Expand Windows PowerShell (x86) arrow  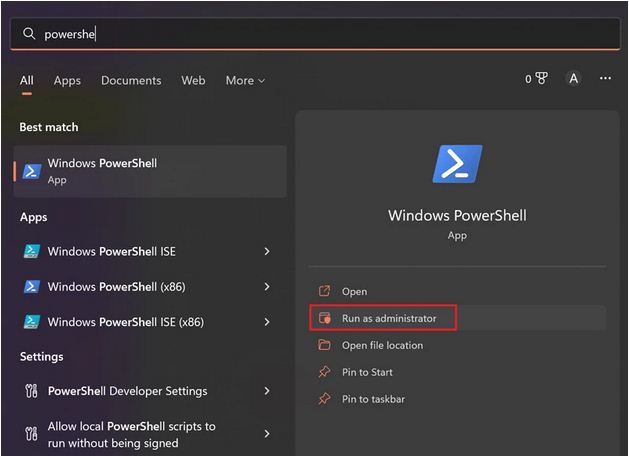tap(267, 287)
